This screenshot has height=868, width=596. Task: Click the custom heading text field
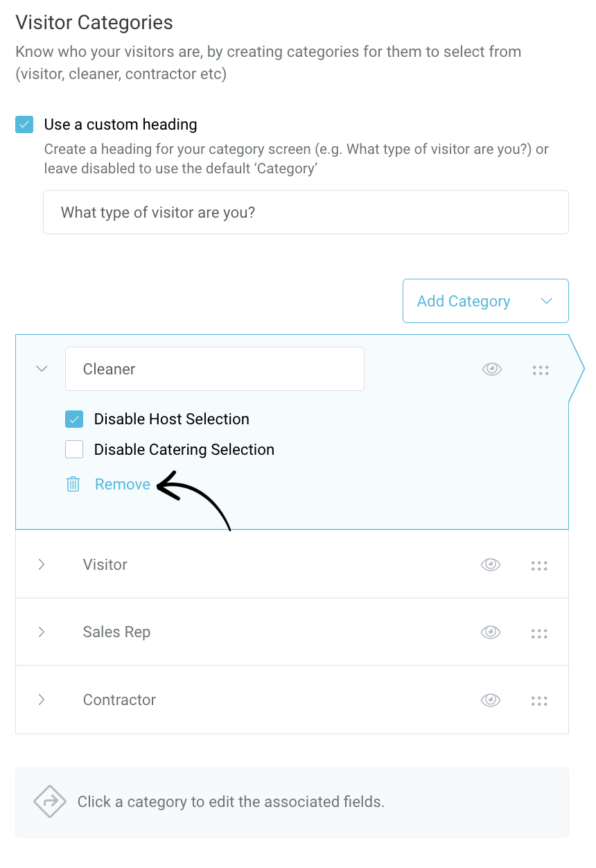pyautogui.click(x=306, y=212)
